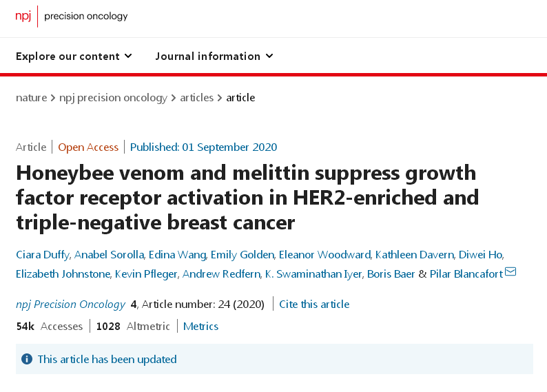This screenshot has height=392, width=547.
Task: Open author Anabel Sorolla's details
Action: tap(109, 255)
